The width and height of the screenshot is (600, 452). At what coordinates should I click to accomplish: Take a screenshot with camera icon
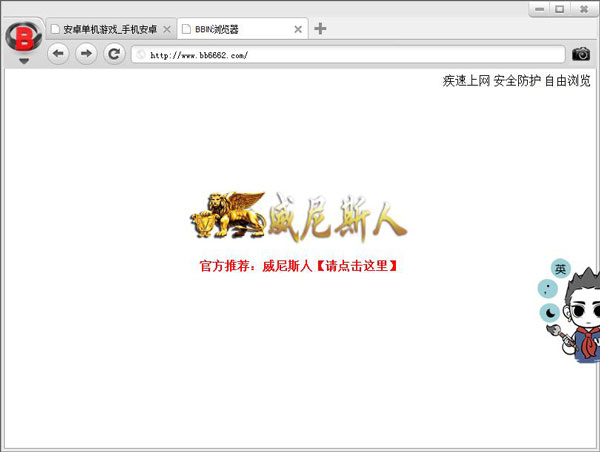point(581,54)
